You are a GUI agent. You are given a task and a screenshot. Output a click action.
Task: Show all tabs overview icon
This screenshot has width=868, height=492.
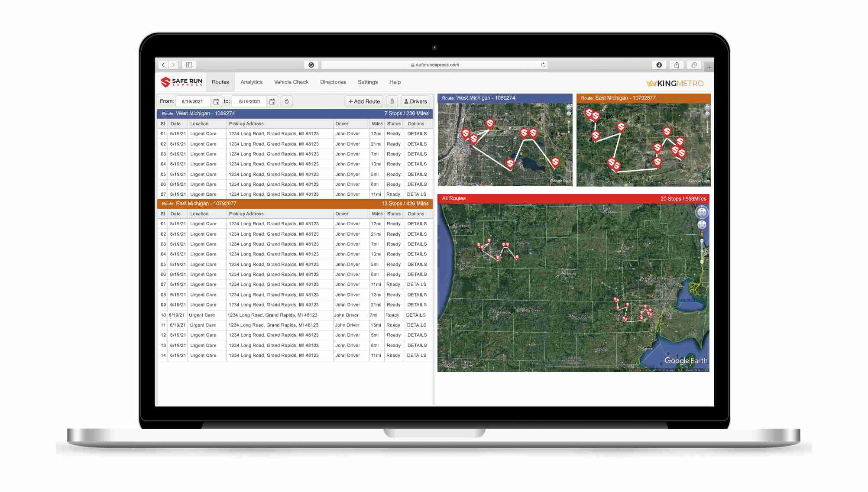click(694, 65)
